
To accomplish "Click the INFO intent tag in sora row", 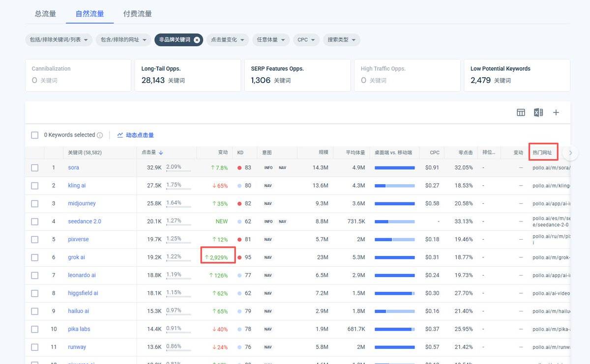I will pyautogui.click(x=268, y=168).
